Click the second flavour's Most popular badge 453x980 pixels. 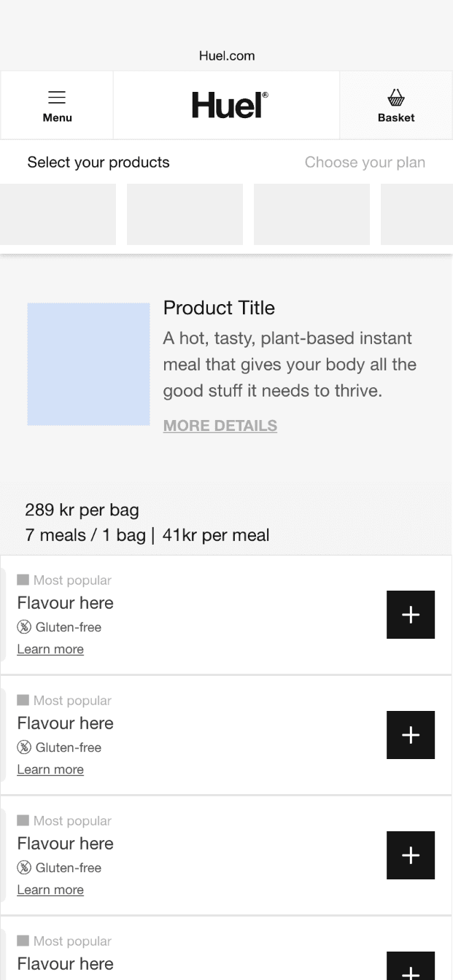pyautogui.click(x=64, y=701)
